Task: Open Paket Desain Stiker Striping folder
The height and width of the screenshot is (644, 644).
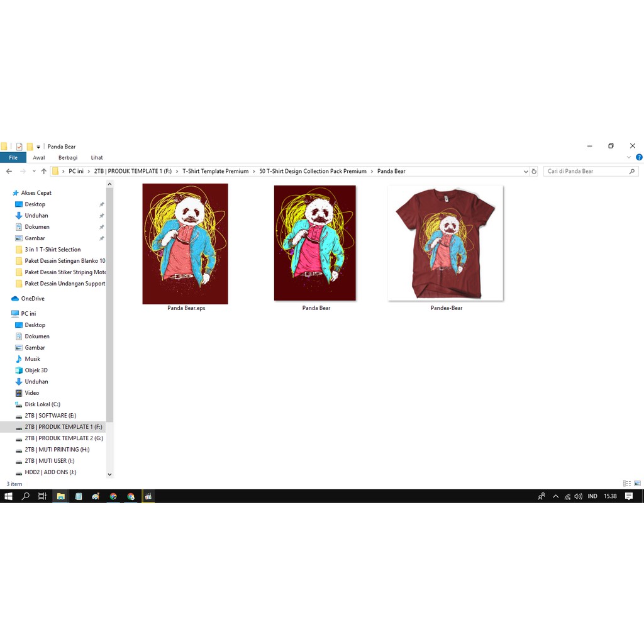Action: (x=65, y=272)
